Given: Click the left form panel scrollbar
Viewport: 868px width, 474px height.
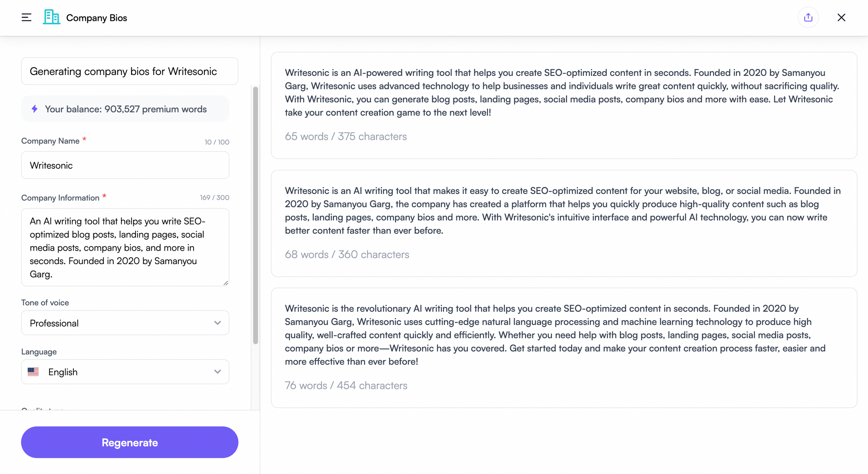Looking at the screenshot, I should tap(256, 215).
